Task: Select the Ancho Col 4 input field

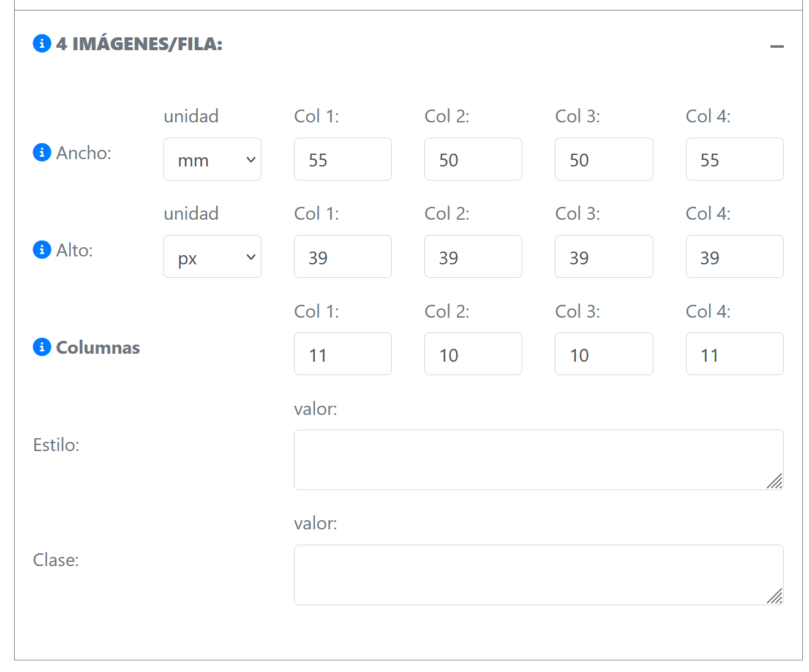Action: point(734,159)
